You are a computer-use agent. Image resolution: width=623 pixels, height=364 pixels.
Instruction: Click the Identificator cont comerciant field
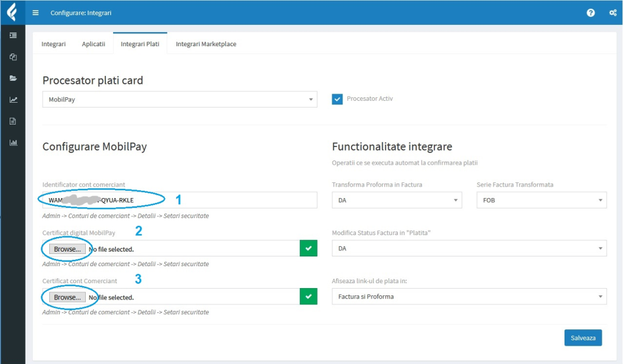(x=179, y=200)
